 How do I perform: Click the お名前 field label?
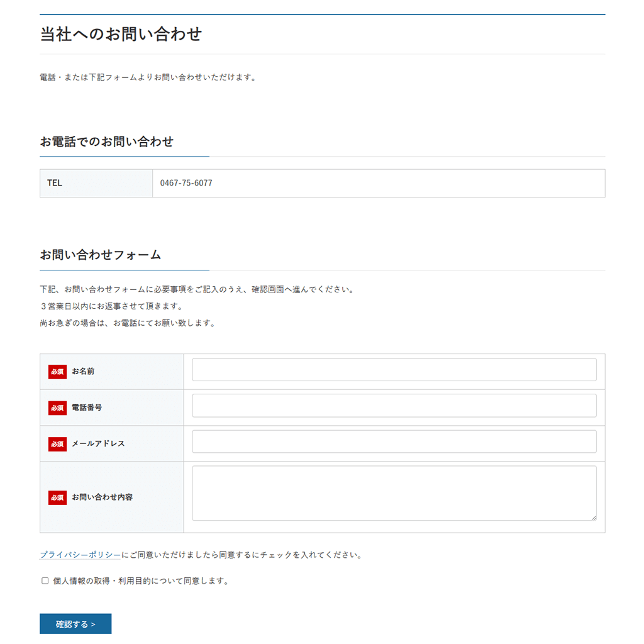(83, 371)
